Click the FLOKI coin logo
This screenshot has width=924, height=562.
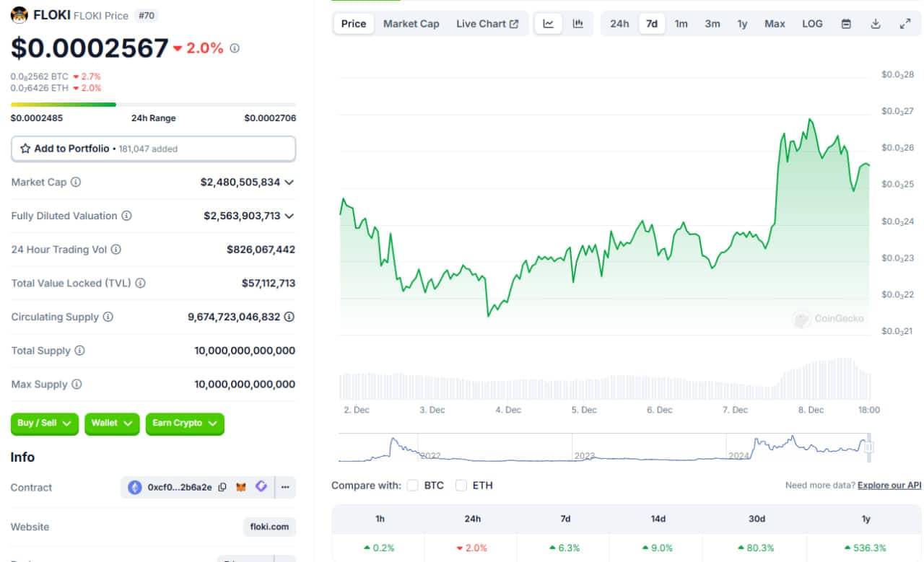click(19, 15)
